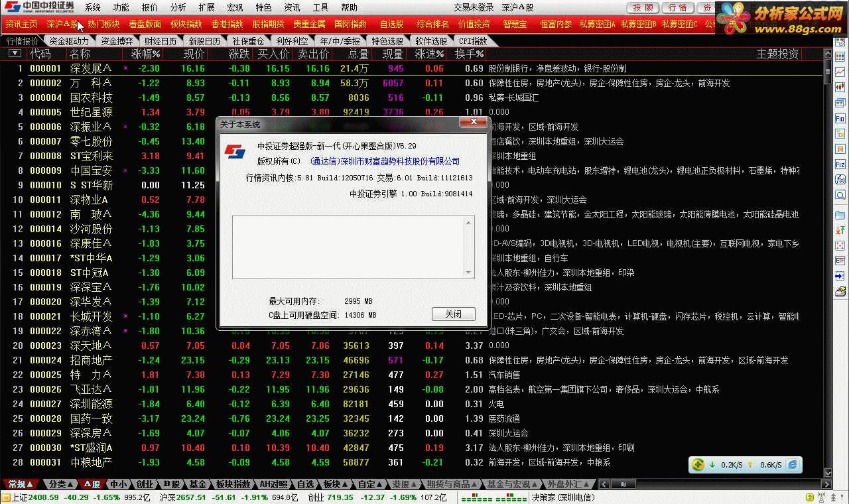Click the red and green up-down arrows icon
Image resolution: width=849 pixels, height=504 pixels.
coord(840,229)
